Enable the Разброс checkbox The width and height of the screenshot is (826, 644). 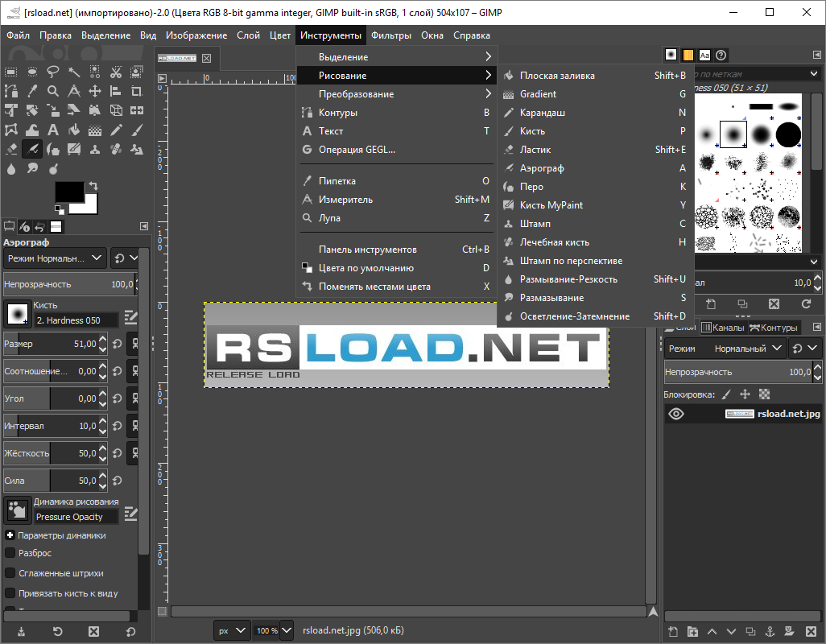pos(10,553)
